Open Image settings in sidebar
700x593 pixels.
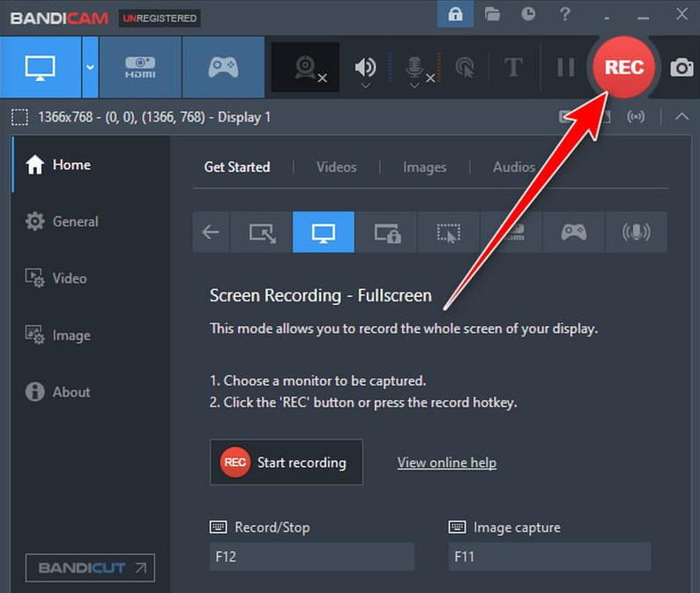(x=90, y=335)
